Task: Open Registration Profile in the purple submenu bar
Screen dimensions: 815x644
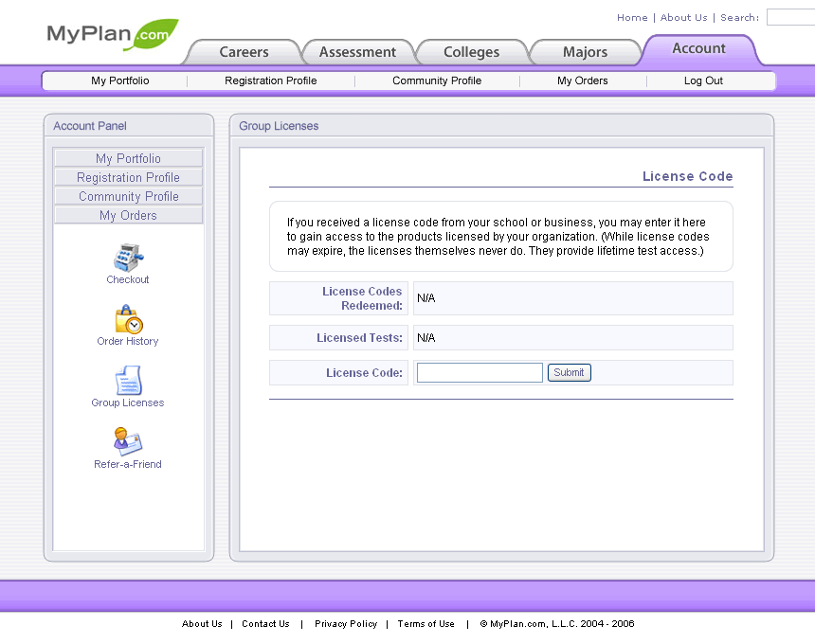Action: pyautogui.click(x=271, y=80)
